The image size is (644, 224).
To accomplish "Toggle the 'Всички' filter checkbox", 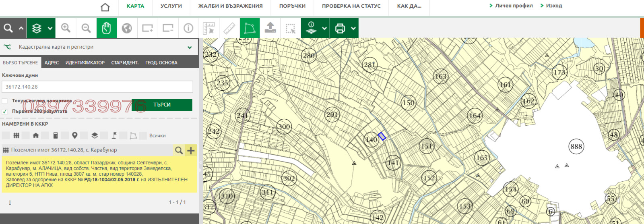I will (143, 136).
